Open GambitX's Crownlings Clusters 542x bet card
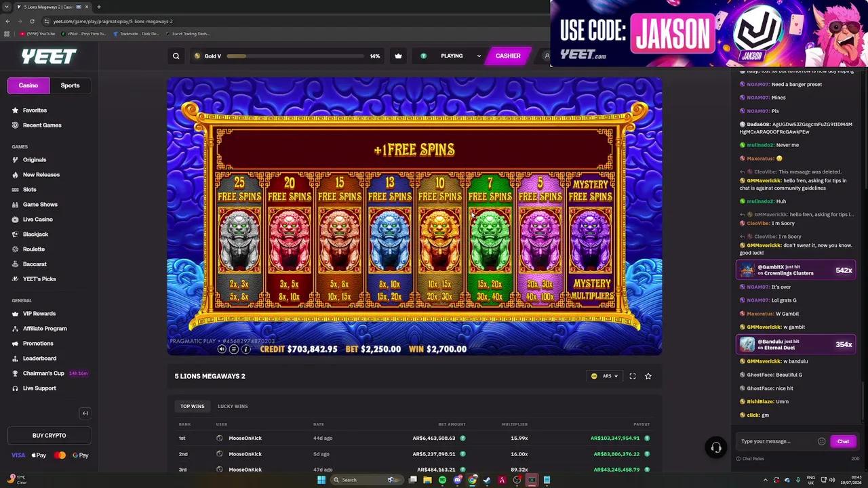This screenshot has height=488, width=868. tap(796, 270)
